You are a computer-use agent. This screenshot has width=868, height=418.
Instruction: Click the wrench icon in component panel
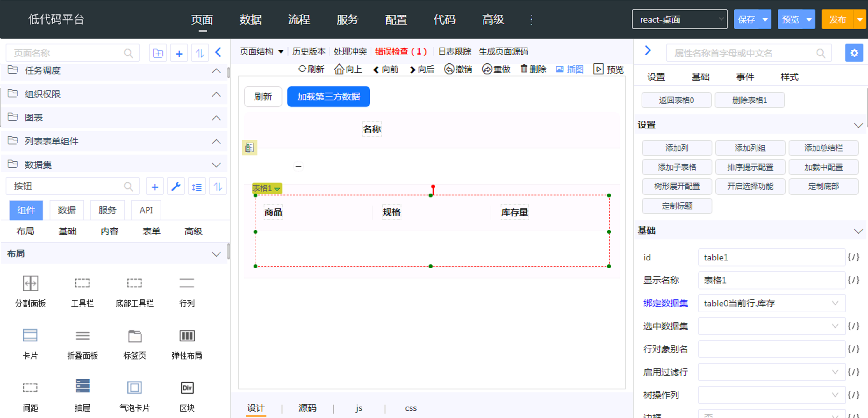(176, 186)
